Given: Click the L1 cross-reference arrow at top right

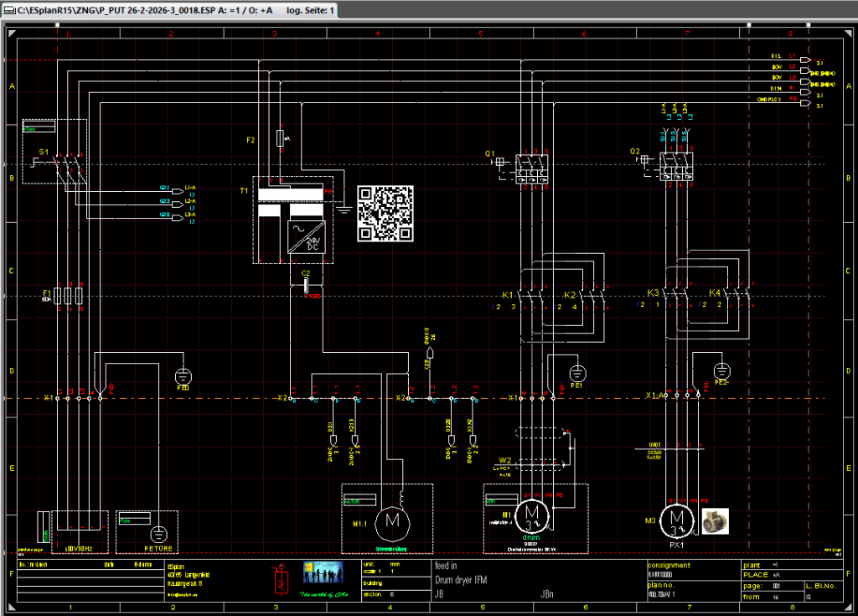Looking at the screenshot, I should (804, 60).
